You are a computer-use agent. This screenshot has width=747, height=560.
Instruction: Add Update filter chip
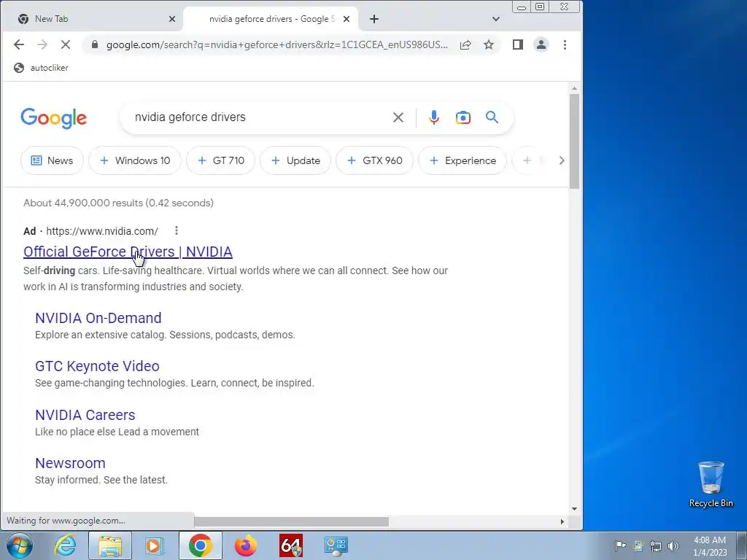[x=295, y=160]
